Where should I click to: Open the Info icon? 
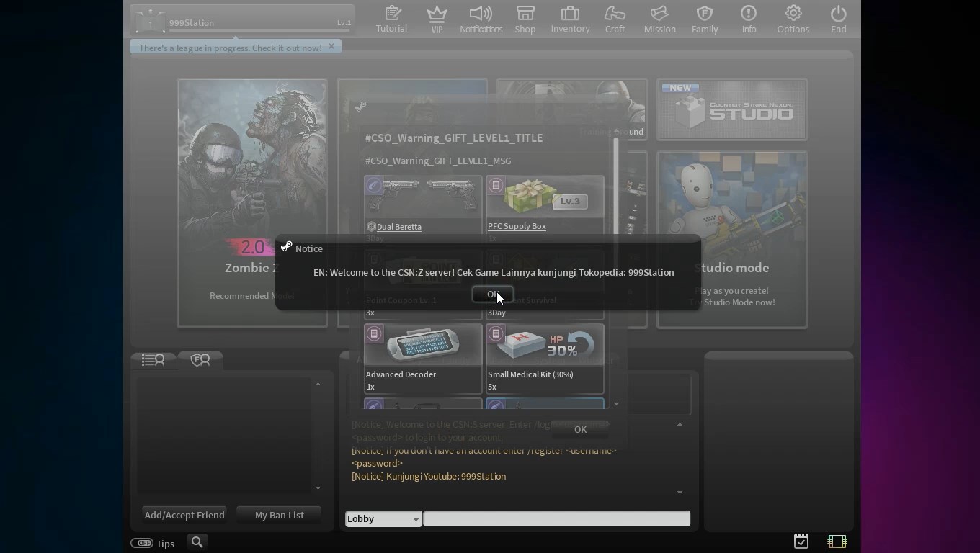pyautogui.click(x=749, y=20)
